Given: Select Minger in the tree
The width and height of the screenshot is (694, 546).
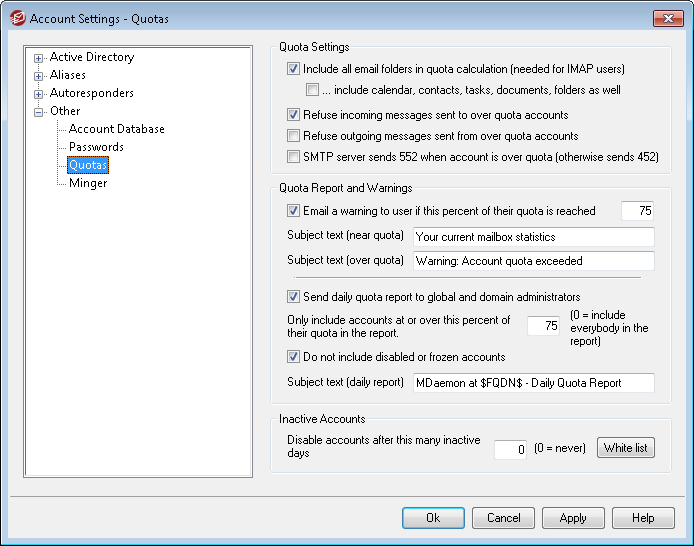Looking at the screenshot, I should tap(88, 183).
